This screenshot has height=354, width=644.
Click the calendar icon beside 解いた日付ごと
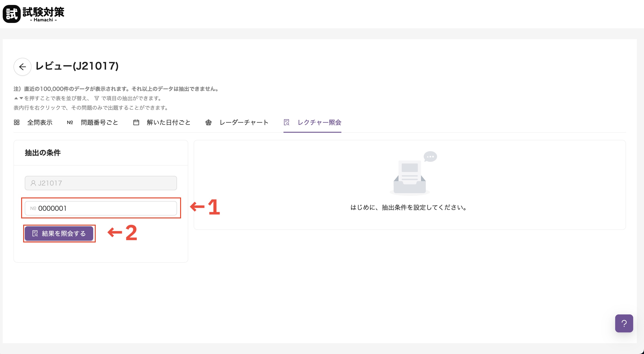click(136, 122)
